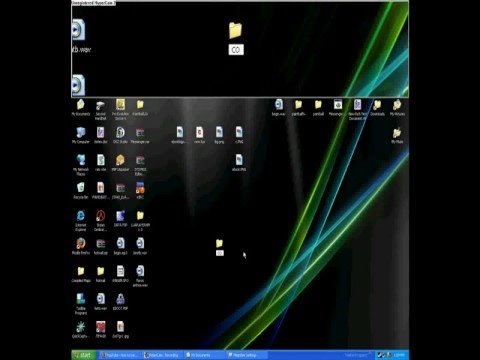Select the My Pictures folder icon
The image size is (480, 360).
click(x=397, y=107)
